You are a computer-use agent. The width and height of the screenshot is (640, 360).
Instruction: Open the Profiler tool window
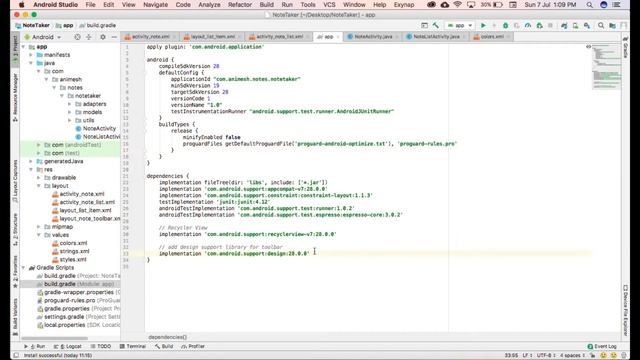tap(193, 346)
